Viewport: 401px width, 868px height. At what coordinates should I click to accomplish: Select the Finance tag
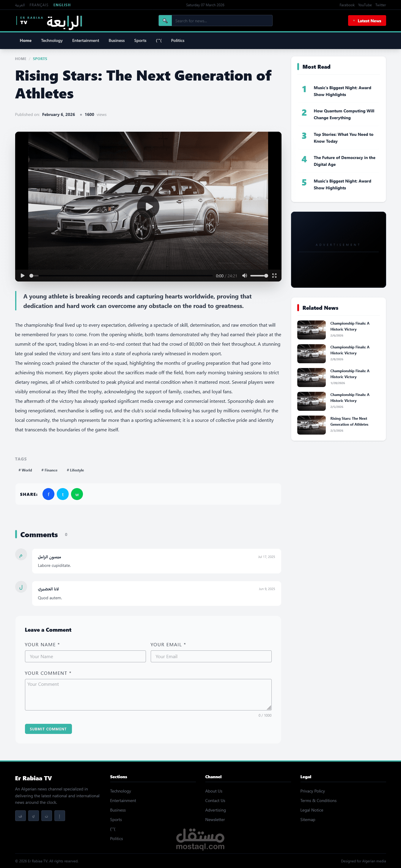[49, 470]
